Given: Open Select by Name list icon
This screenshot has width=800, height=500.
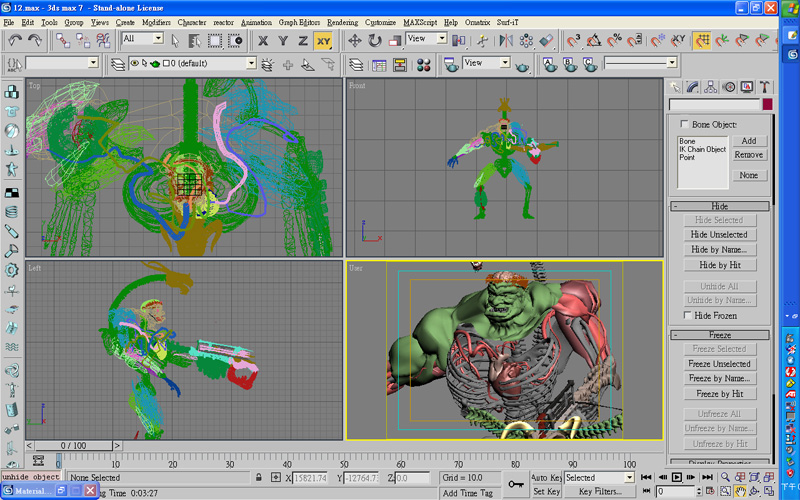Looking at the screenshot, I should click(194, 40).
